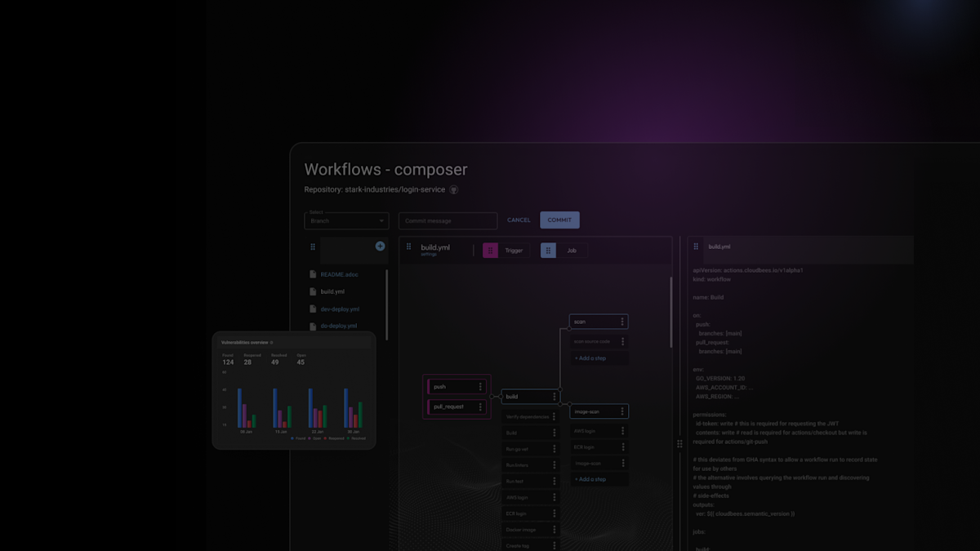Open dev-deploy.yml in the file list
This screenshot has width=980, height=551.
pos(340,309)
